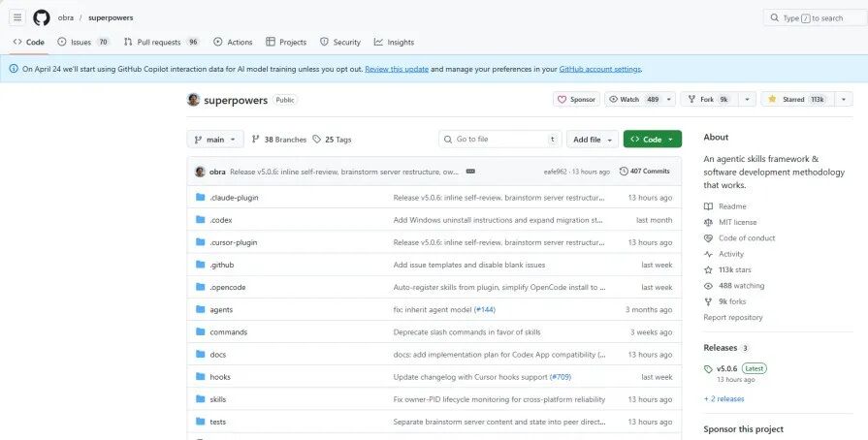Open the Pull requests tab
Image resolution: width=868 pixels, height=440 pixels.
161,42
